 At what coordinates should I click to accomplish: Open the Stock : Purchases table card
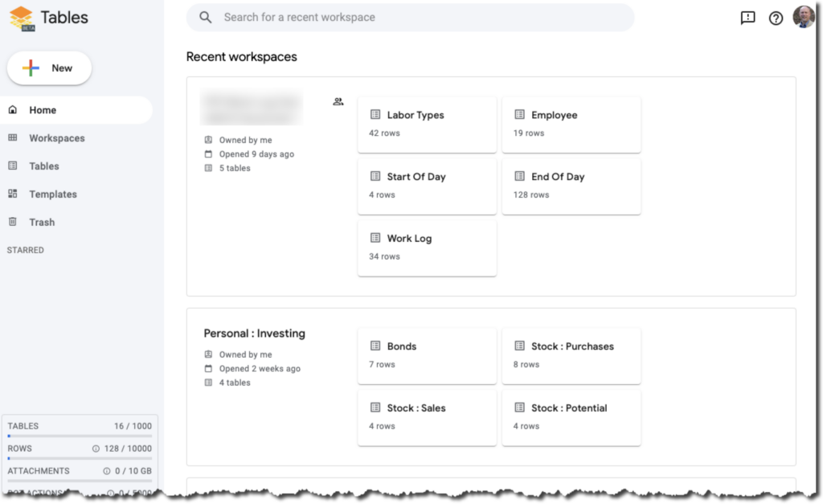571,355
